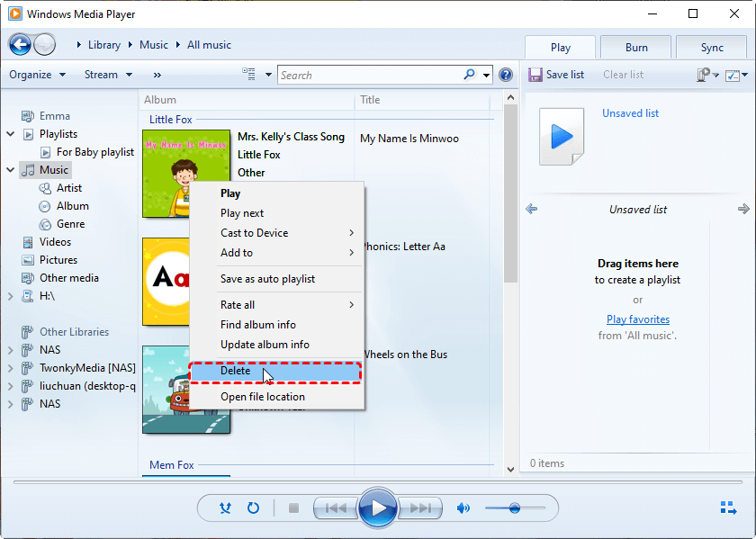756x539 pixels.
Task: Select Artist in the Music tree
Action: [x=69, y=188]
